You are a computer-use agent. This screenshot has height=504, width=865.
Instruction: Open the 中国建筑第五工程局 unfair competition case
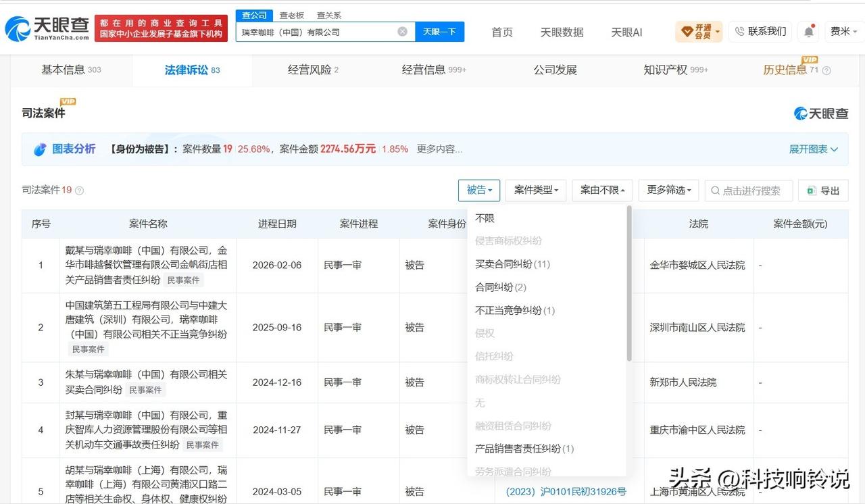pos(146,320)
